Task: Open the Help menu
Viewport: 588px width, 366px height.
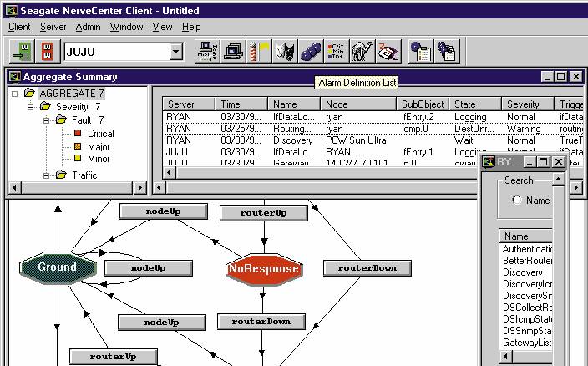Action: tap(191, 27)
